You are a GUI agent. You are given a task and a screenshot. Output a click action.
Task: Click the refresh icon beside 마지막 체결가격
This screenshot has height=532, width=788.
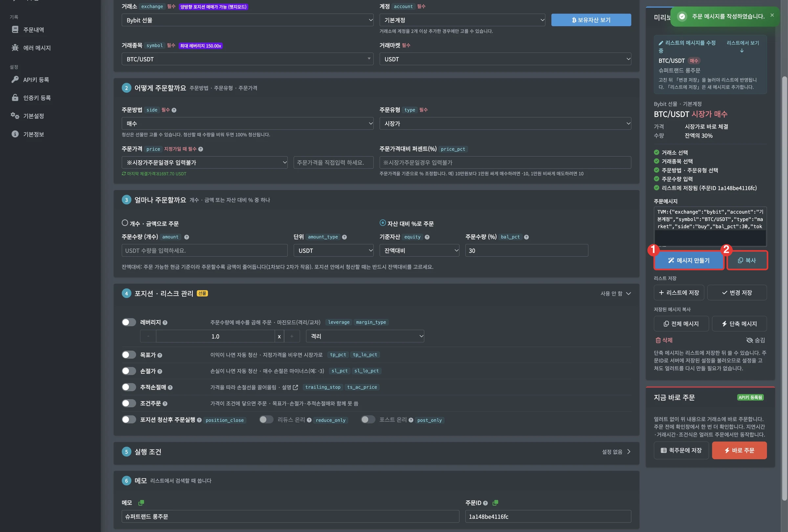pos(124,174)
